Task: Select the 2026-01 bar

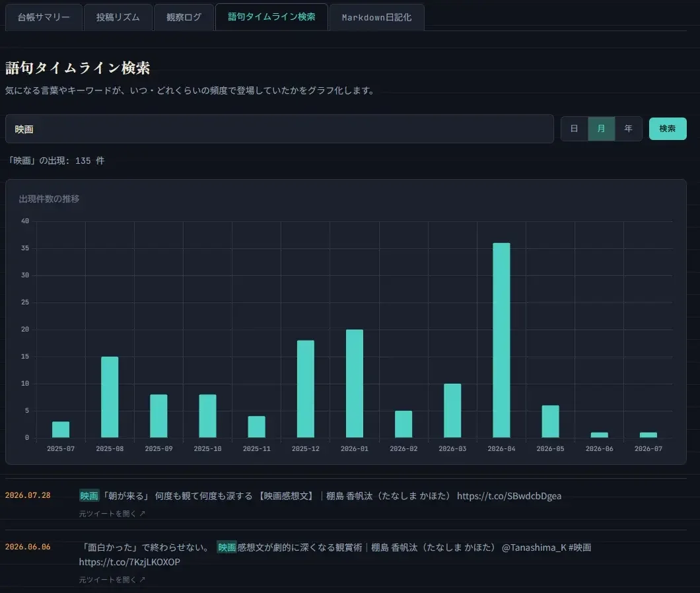Action: pyautogui.click(x=355, y=384)
